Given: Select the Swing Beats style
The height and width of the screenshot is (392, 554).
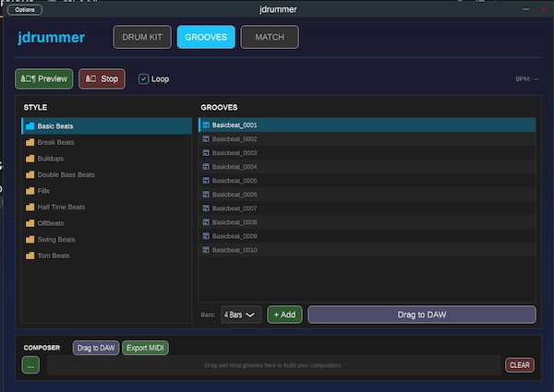Looking at the screenshot, I should [x=107, y=240].
